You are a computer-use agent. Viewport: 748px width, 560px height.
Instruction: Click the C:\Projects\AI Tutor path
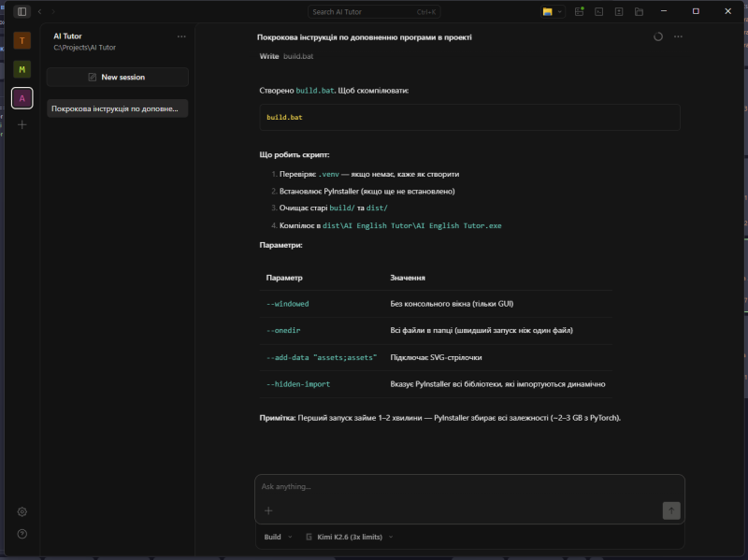click(x=84, y=48)
